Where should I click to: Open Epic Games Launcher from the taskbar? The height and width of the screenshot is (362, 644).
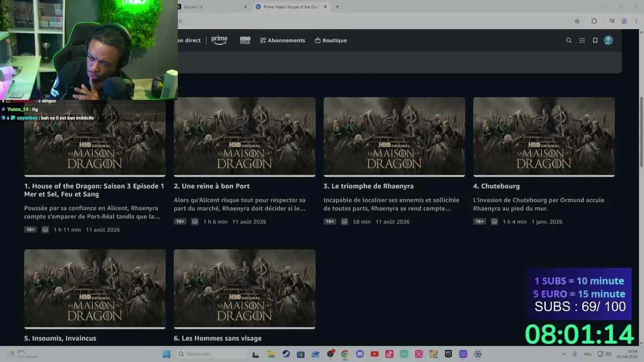(448, 354)
